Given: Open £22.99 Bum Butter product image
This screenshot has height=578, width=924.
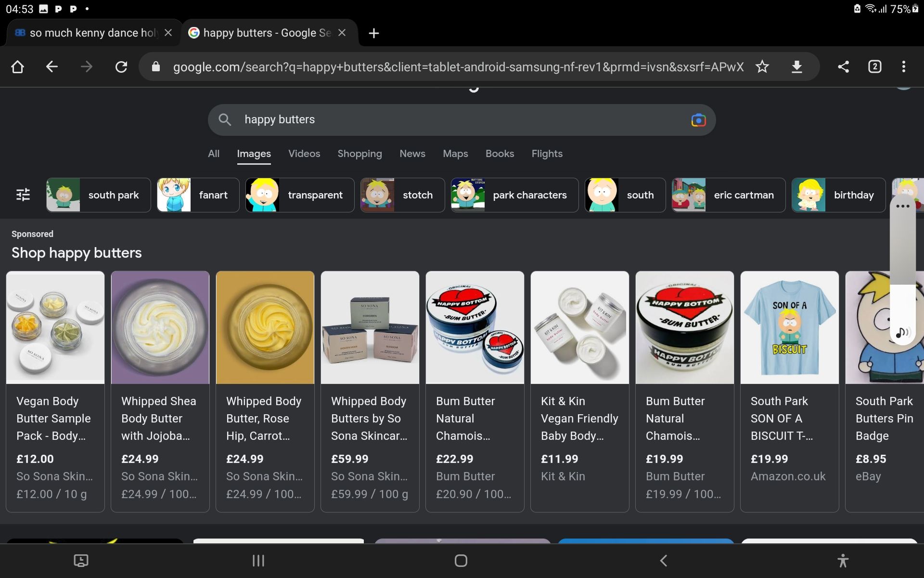Looking at the screenshot, I should [x=475, y=328].
